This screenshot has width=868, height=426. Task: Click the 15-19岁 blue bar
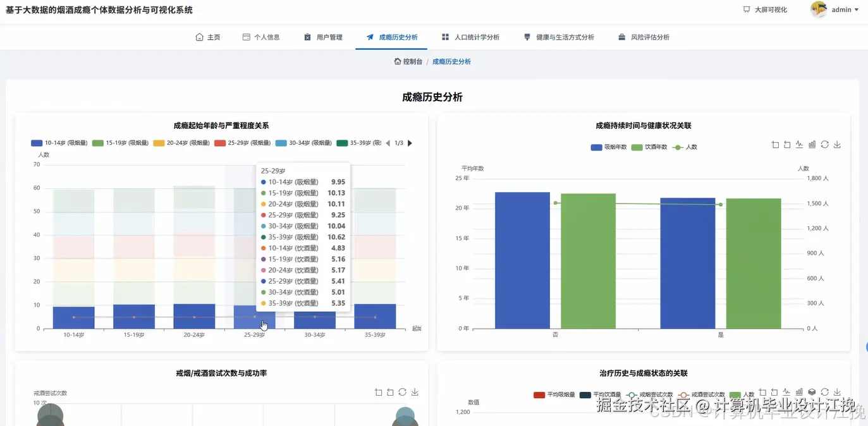(134, 317)
